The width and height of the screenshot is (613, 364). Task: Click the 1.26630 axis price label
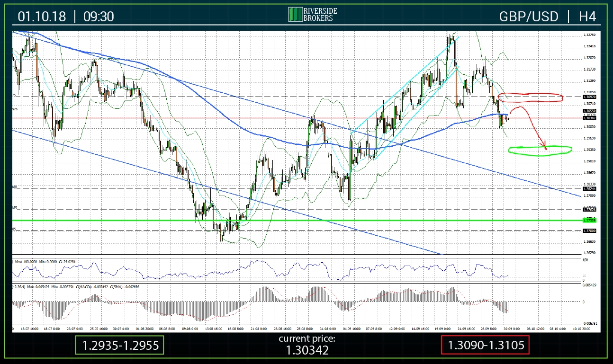(x=590, y=241)
